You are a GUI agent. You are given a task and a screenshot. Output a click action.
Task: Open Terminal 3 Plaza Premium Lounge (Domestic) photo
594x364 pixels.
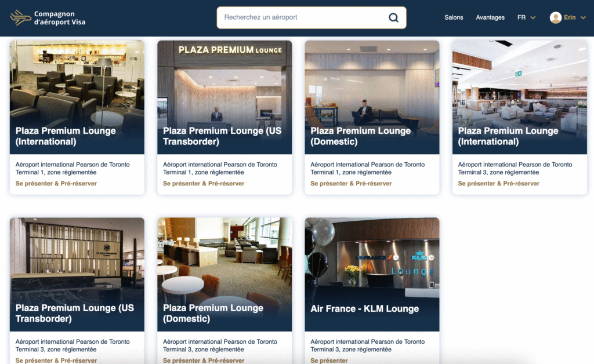point(224,274)
